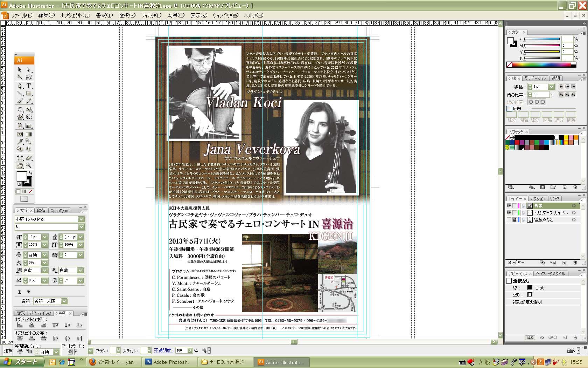Switch to Adobe Photoshop in taskbar
The height and width of the screenshot is (368, 588).
pyautogui.click(x=168, y=362)
